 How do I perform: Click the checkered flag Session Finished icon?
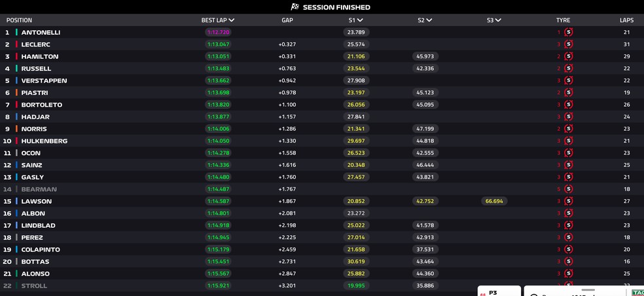295,7
